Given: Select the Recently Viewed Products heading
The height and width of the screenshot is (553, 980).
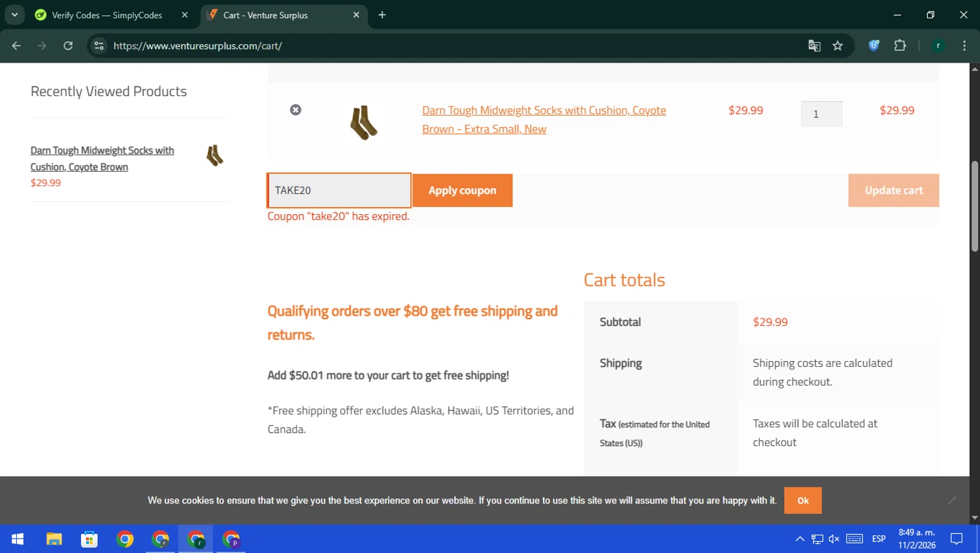Looking at the screenshot, I should pos(108,91).
